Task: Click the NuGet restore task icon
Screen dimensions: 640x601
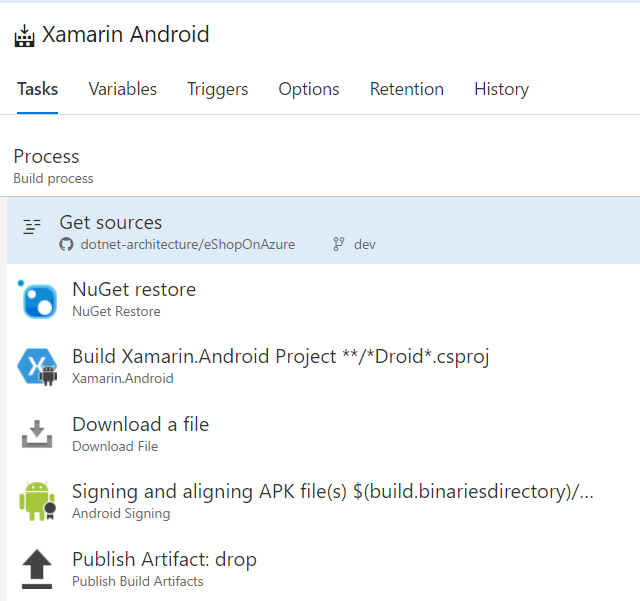Action: pos(37,299)
